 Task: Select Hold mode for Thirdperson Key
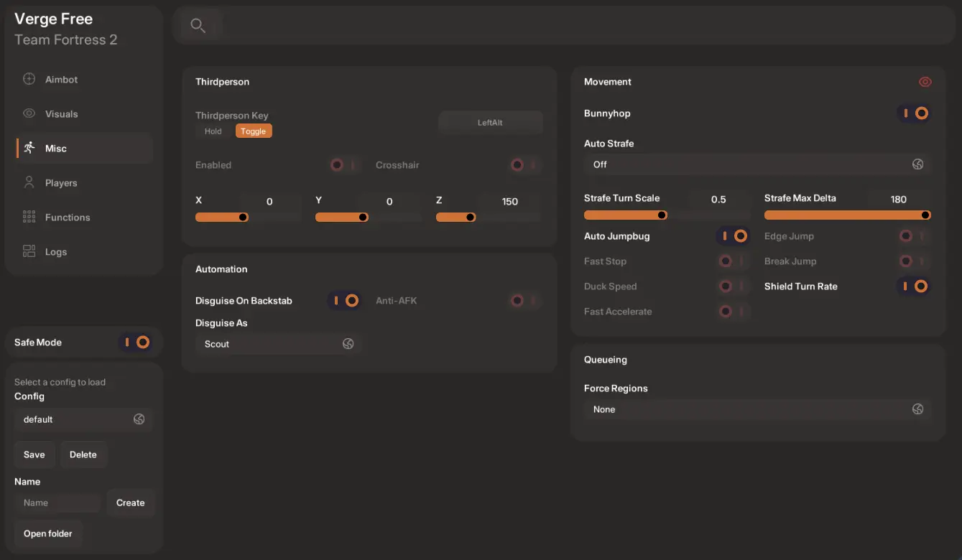pyautogui.click(x=213, y=131)
